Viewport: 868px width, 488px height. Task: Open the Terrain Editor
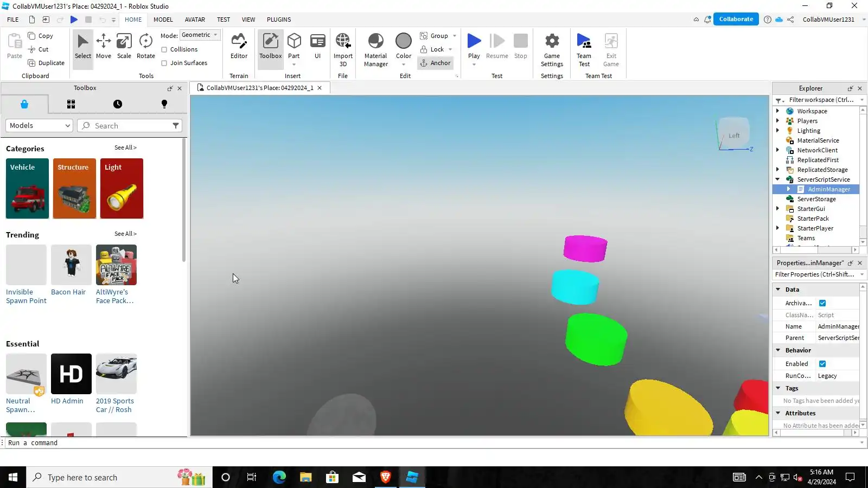click(239, 47)
